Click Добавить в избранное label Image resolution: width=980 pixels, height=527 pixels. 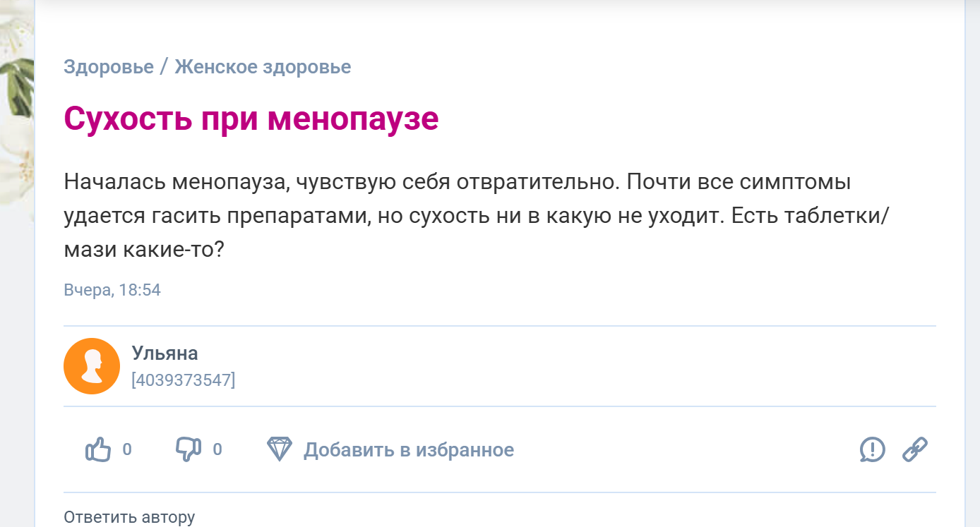coord(409,449)
